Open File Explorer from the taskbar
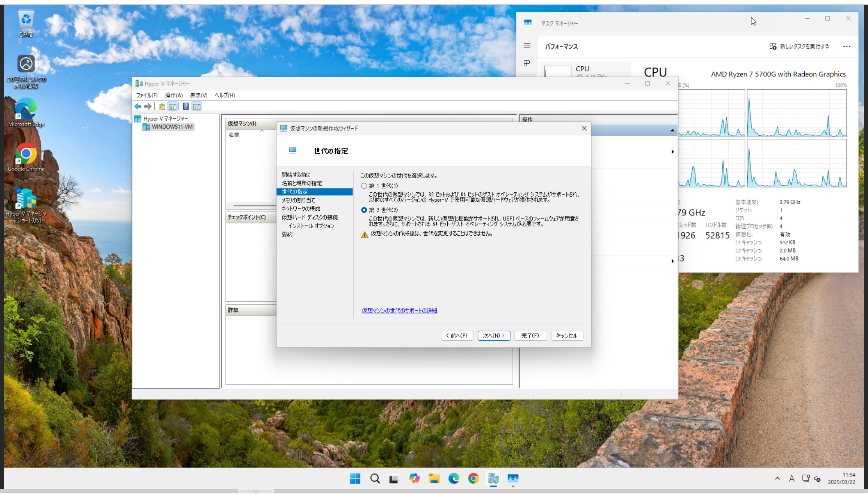Viewport: 868px width, 494px height. [434, 478]
